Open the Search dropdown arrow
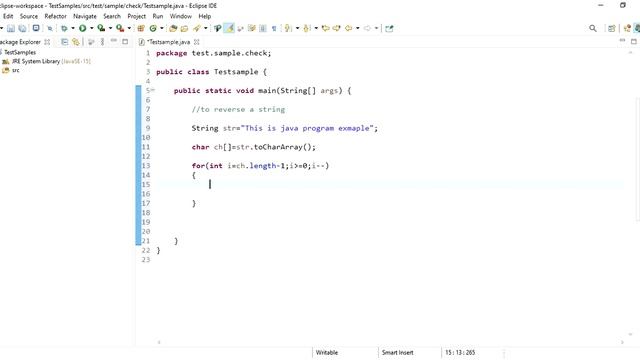640x360 pixels. click(x=206, y=28)
